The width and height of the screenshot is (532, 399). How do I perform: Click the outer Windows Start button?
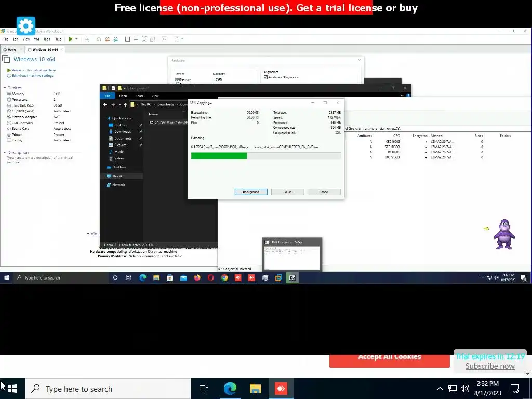12,389
